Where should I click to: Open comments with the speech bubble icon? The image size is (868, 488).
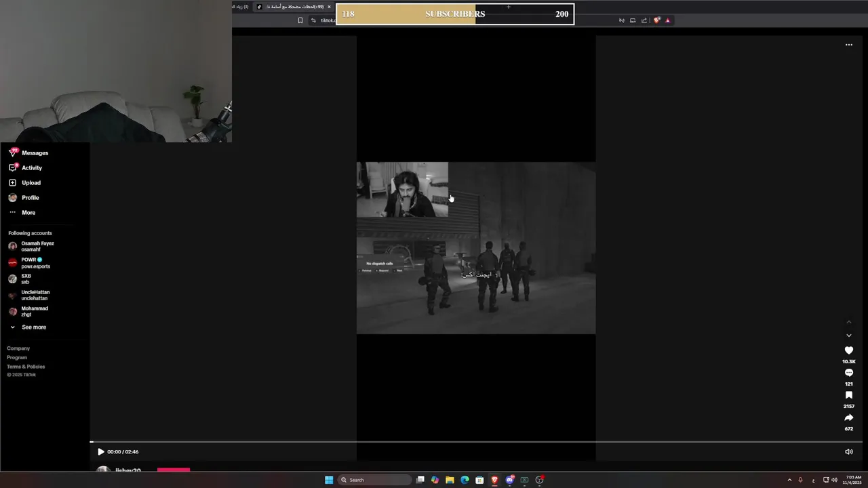click(848, 373)
